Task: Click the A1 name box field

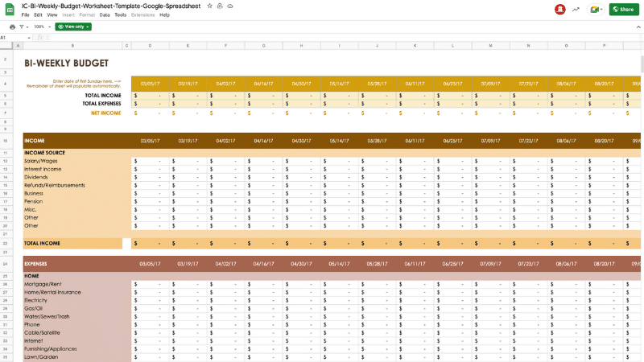Action: (x=13, y=38)
